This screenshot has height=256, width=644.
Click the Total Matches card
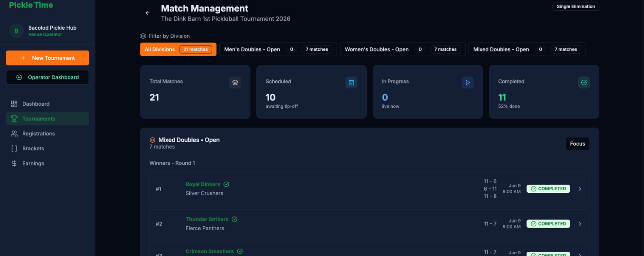[x=195, y=92]
